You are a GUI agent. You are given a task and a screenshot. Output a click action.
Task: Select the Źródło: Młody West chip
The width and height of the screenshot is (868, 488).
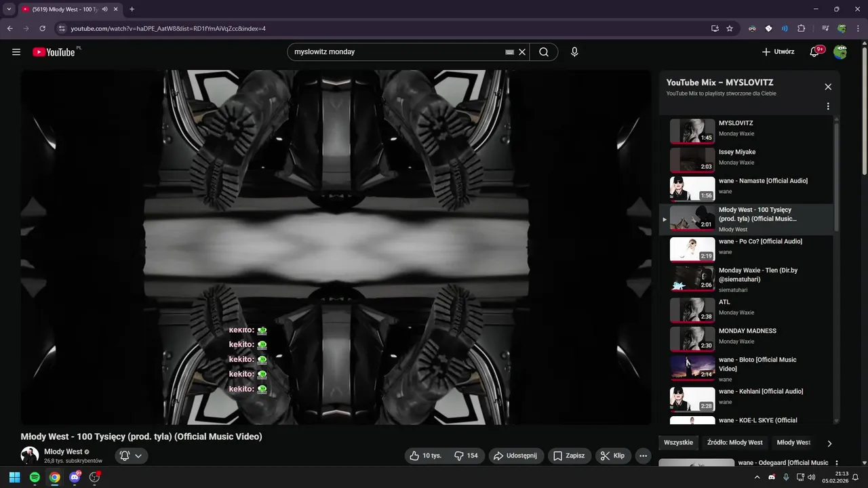click(x=734, y=443)
